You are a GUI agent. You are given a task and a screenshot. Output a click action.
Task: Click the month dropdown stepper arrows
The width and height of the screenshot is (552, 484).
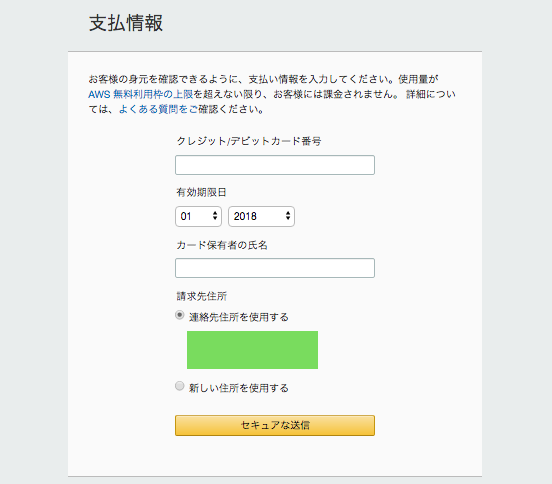215,216
